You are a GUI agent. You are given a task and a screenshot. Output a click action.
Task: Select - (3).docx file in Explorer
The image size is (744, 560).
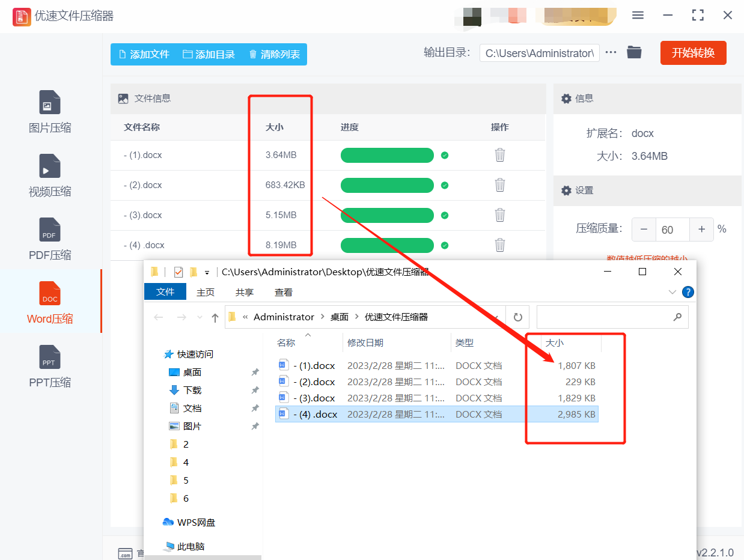(x=436, y=398)
